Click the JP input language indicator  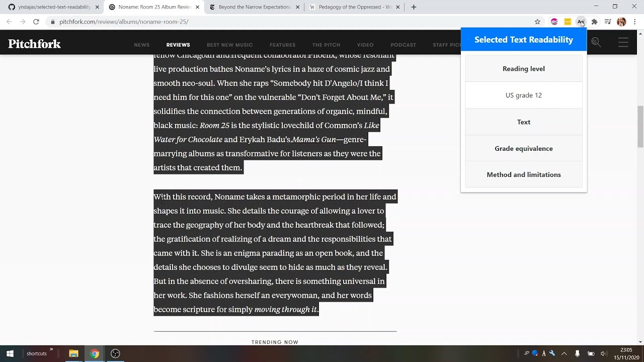pyautogui.click(x=527, y=353)
